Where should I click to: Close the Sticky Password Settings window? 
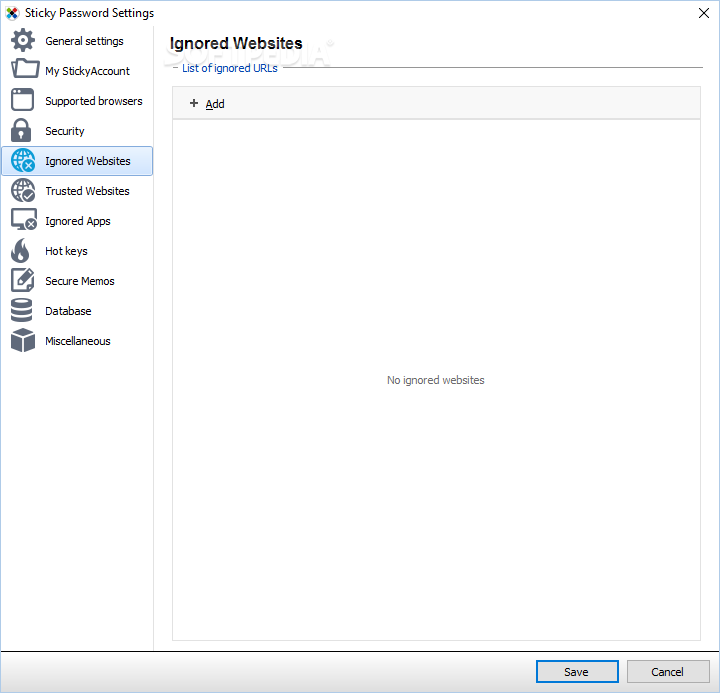point(703,13)
